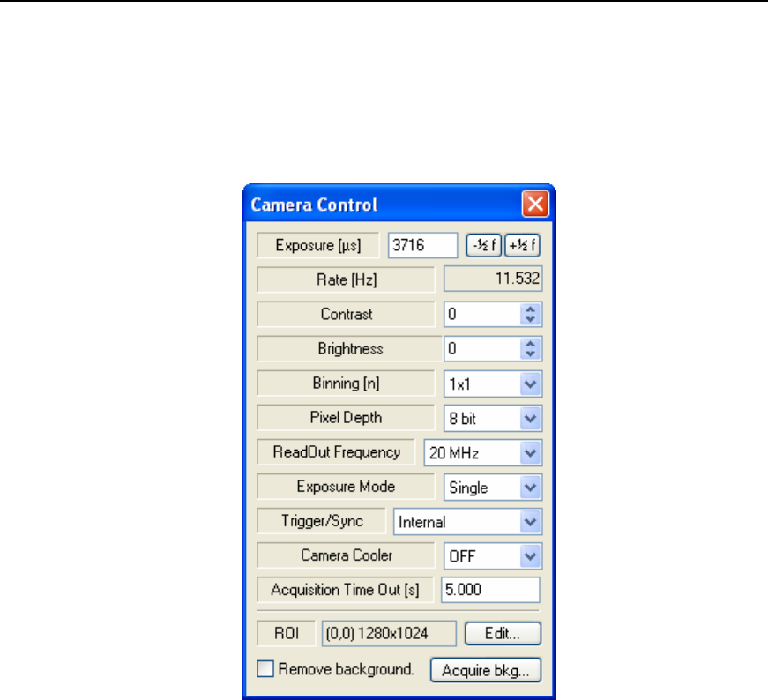
Task: Decrease Contrast with the down spinner arrow
Action: pos(530,319)
